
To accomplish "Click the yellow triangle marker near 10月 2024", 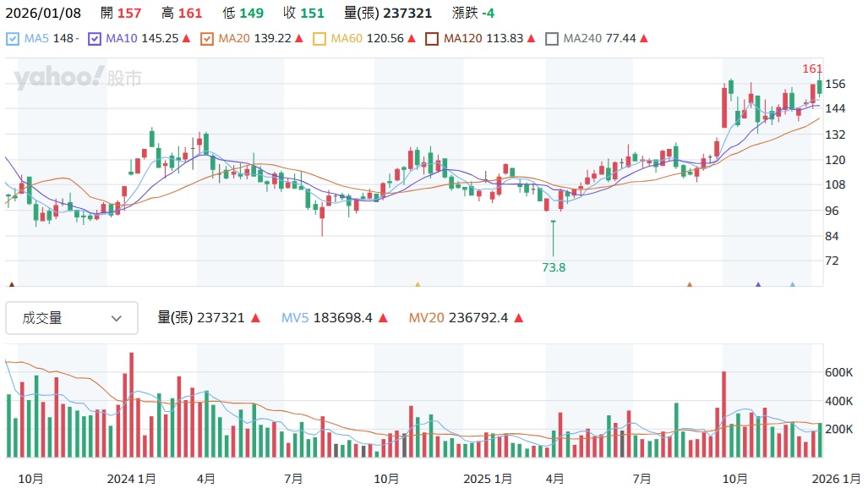I will click(x=417, y=286).
